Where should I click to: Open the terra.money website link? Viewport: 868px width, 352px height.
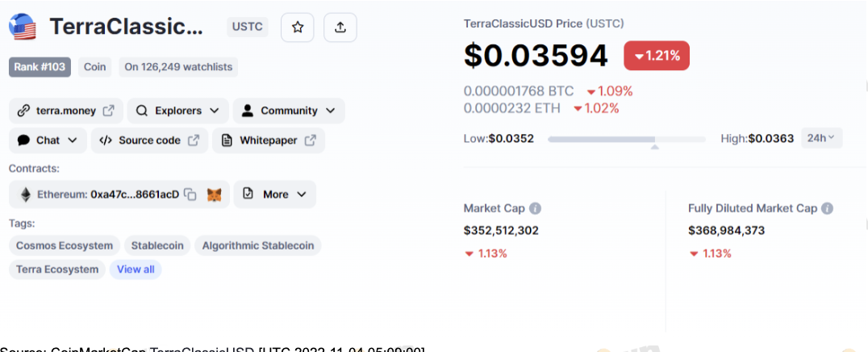pos(66,111)
